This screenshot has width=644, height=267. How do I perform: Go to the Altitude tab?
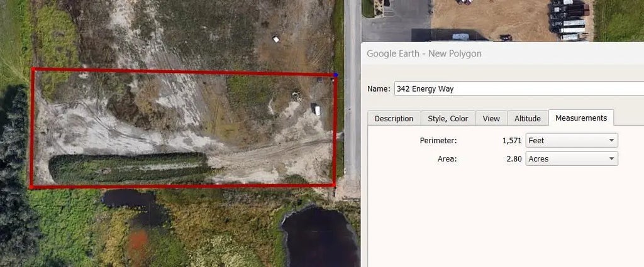pos(527,118)
